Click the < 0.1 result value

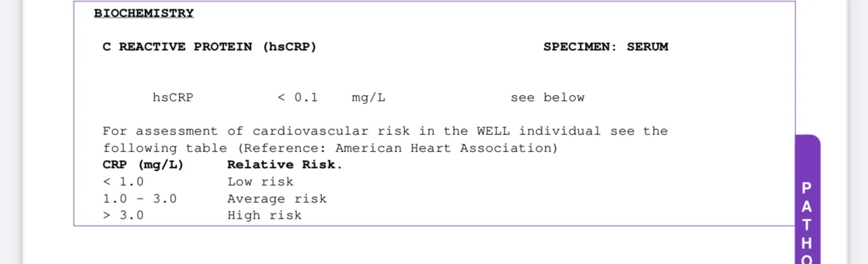[x=297, y=97]
